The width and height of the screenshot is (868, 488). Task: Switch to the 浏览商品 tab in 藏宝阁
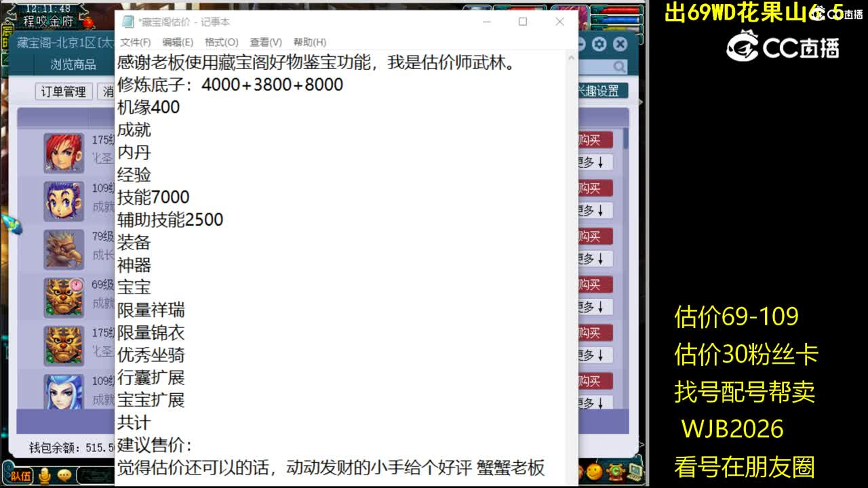coord(73,65)
